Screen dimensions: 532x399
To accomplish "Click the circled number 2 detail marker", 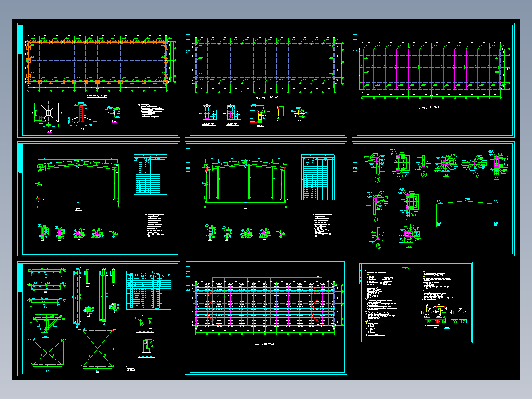I will 424,174.
